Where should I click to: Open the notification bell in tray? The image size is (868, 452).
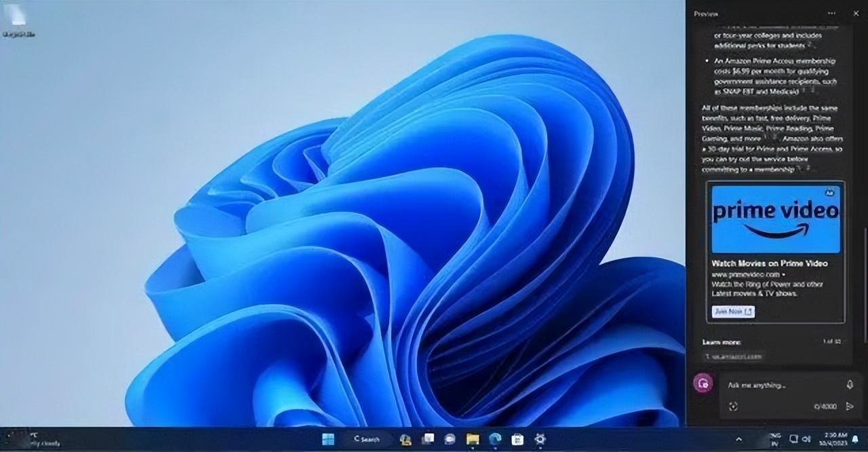coord(855,439)
